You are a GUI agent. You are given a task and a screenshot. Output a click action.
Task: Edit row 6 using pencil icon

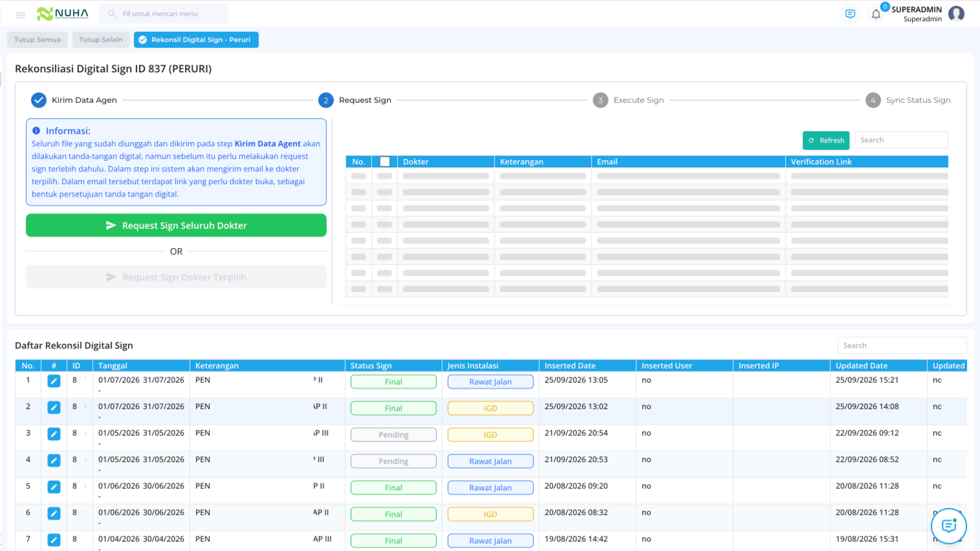pyautogui.click(x=54, y=514)
